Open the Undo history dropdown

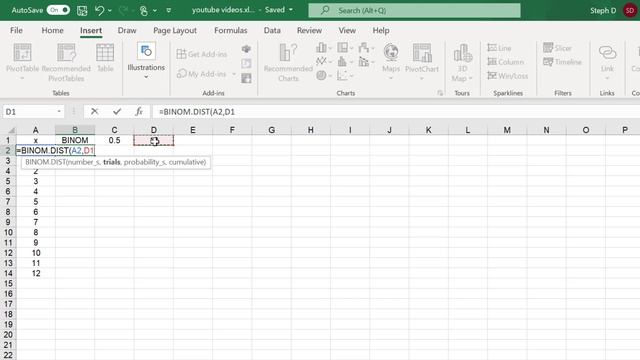pyautogui.click(x=110, y=11)
